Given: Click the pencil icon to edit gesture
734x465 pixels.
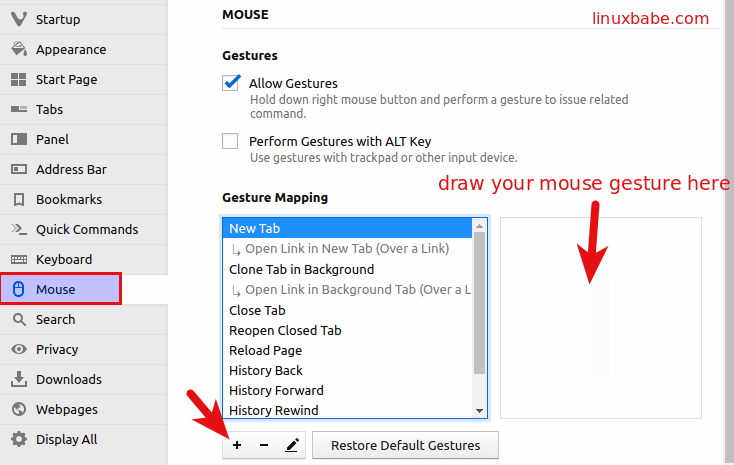Looking at the screenshot, I should pos(291,445).
